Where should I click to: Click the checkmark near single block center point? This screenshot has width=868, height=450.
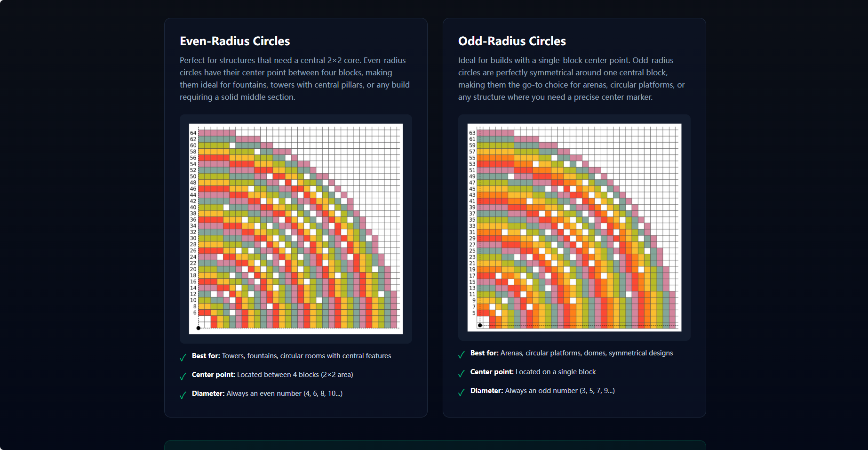click(x=461, y=374)
